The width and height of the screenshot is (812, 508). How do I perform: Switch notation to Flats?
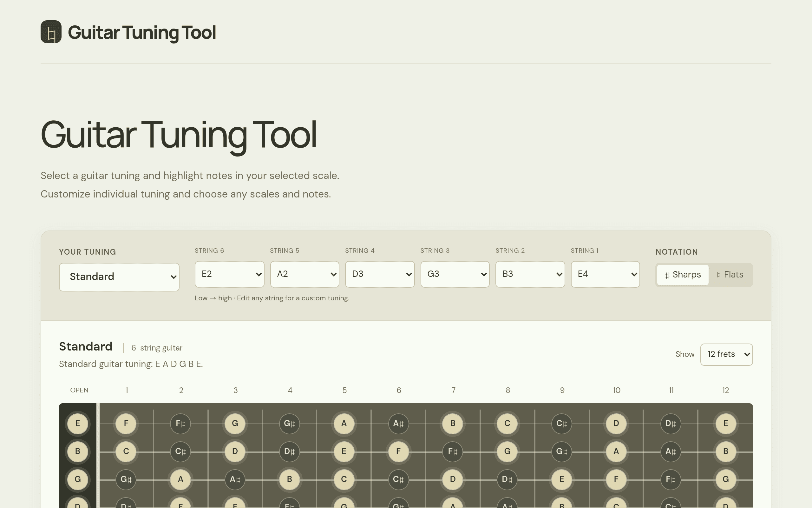(730, 275)
